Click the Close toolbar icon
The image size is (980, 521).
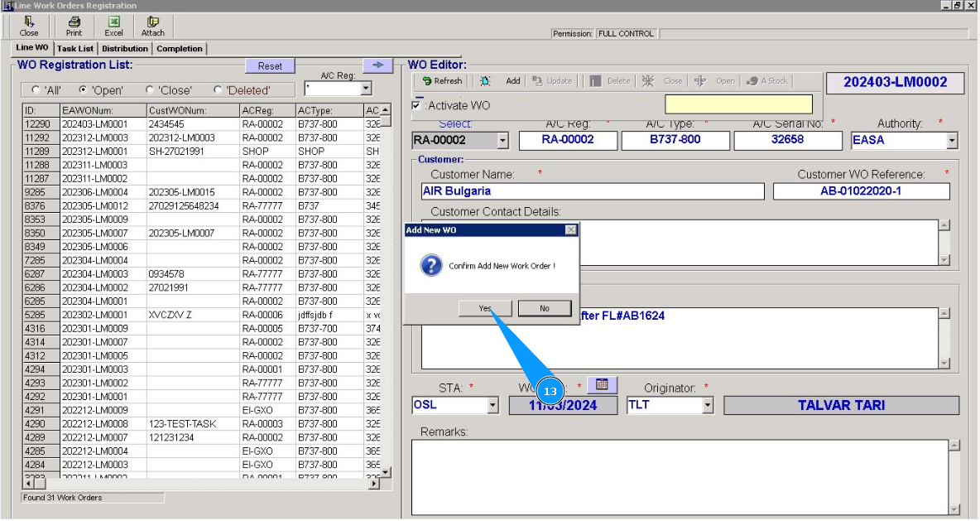tap(29, 26)
